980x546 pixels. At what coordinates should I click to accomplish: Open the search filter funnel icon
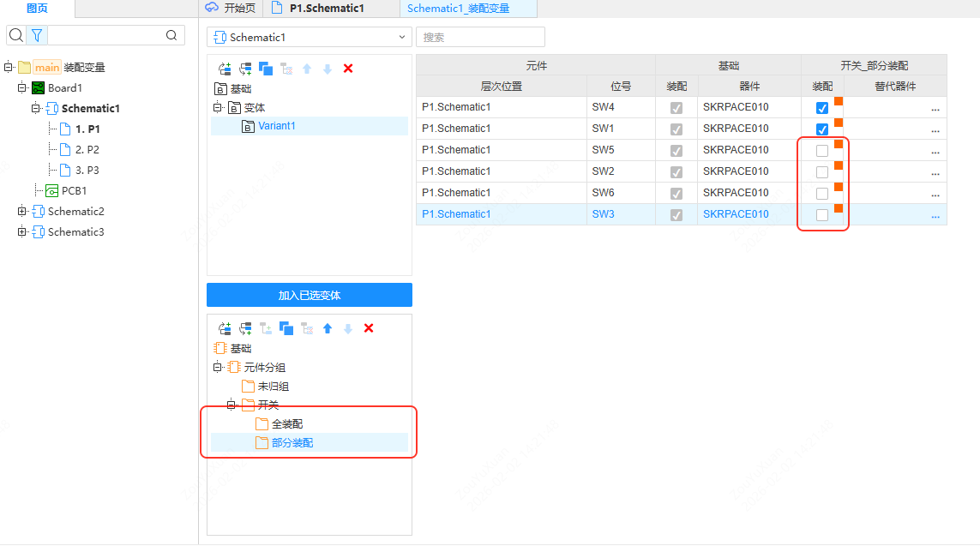click(x=36, y=35)
